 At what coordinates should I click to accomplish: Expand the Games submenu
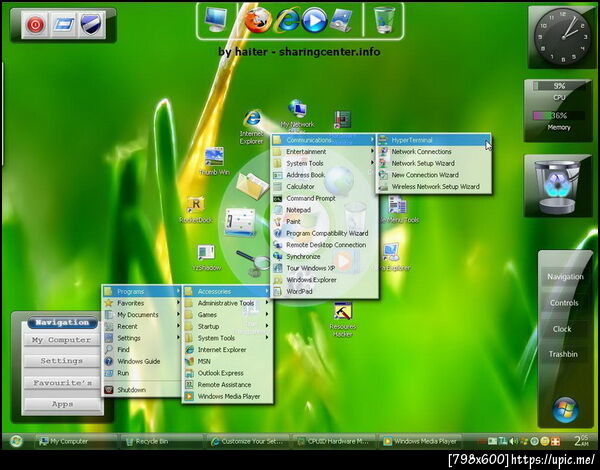pos(227,315)
